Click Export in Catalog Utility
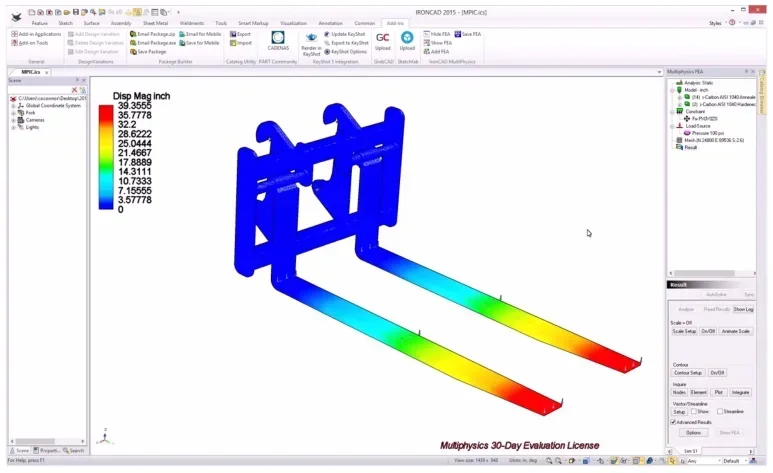The width and height of the screenshot is (773, 473). (241, 34)
